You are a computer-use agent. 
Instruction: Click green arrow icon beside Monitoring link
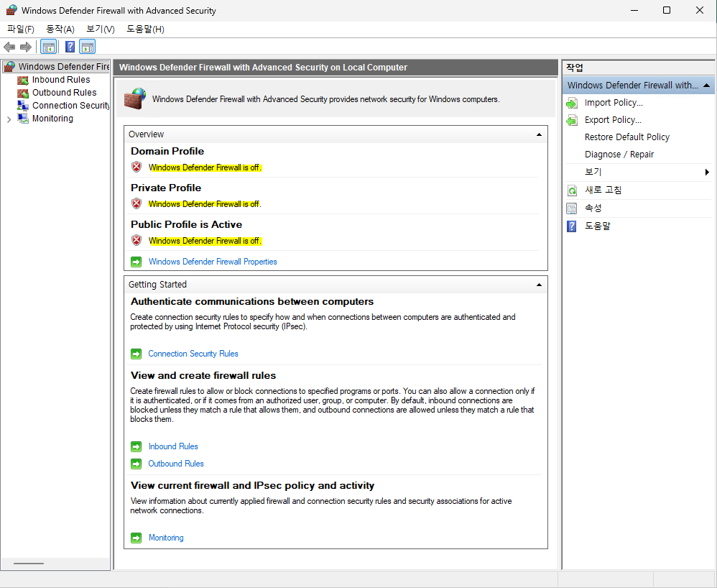pos(137,538)
